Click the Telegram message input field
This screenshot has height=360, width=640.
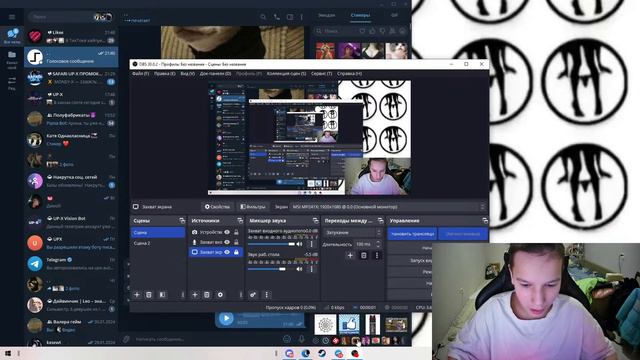tap(206, 339)
